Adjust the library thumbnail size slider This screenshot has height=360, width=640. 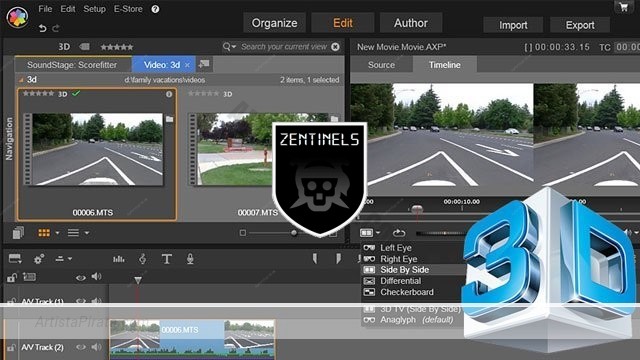(294, 233)
